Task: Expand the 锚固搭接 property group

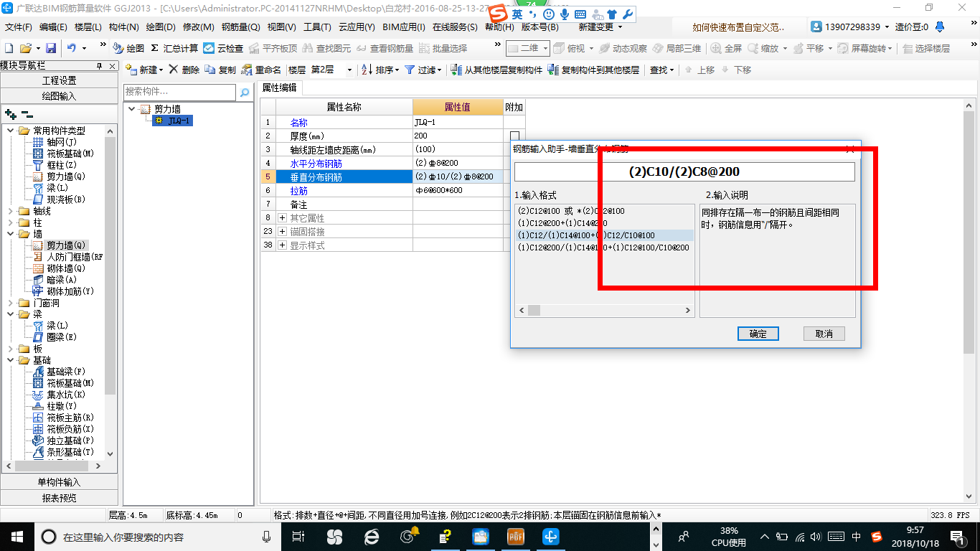Action: pos(282,231)
